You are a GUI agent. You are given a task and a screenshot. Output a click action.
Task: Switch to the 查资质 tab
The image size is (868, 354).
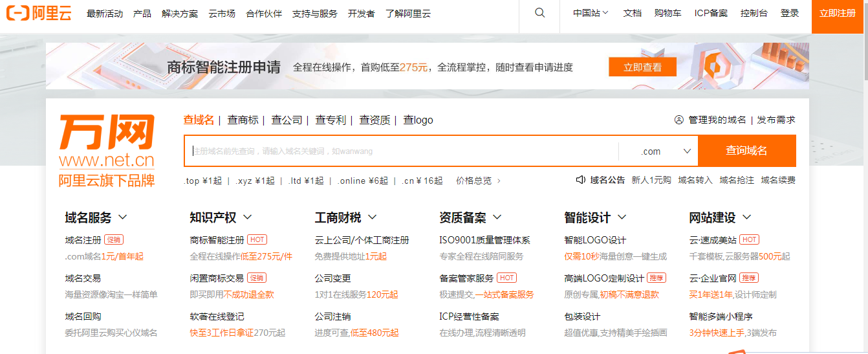[x=374, y=120]
